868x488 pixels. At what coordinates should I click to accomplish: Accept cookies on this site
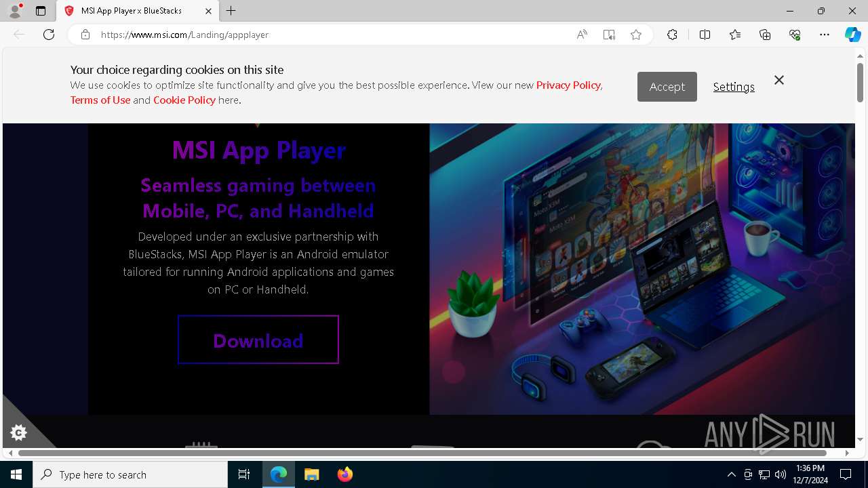(x=667, y=87)
